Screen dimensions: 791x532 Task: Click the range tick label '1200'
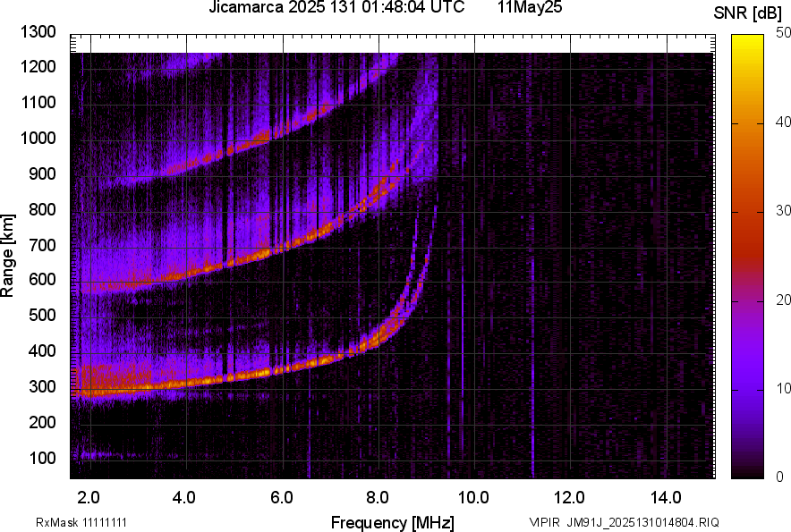[38, 66]
